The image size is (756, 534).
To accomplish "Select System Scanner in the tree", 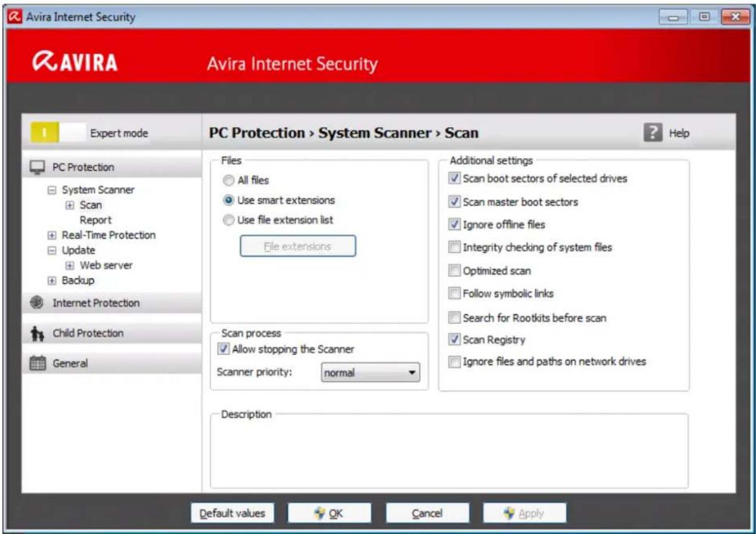I will (98, 190).
